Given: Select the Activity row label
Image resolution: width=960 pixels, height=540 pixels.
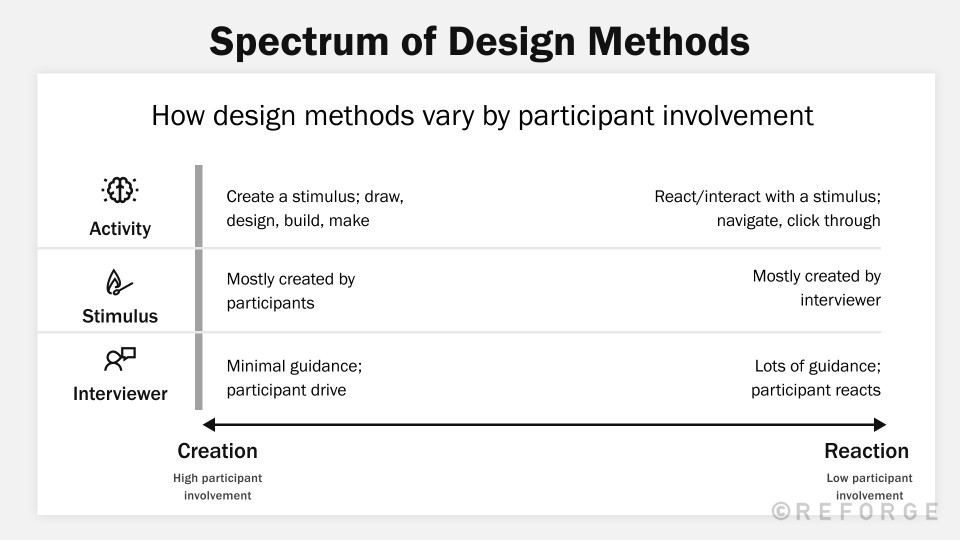Looking at the screenshot, I should pyautogui.click(x=120, y=228).
